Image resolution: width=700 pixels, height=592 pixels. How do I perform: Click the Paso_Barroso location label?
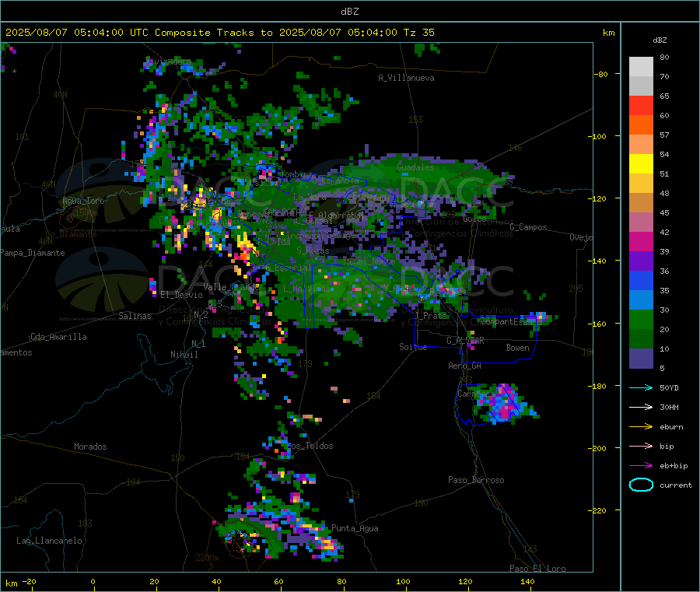pyautogui.click(x=476, y=480)
